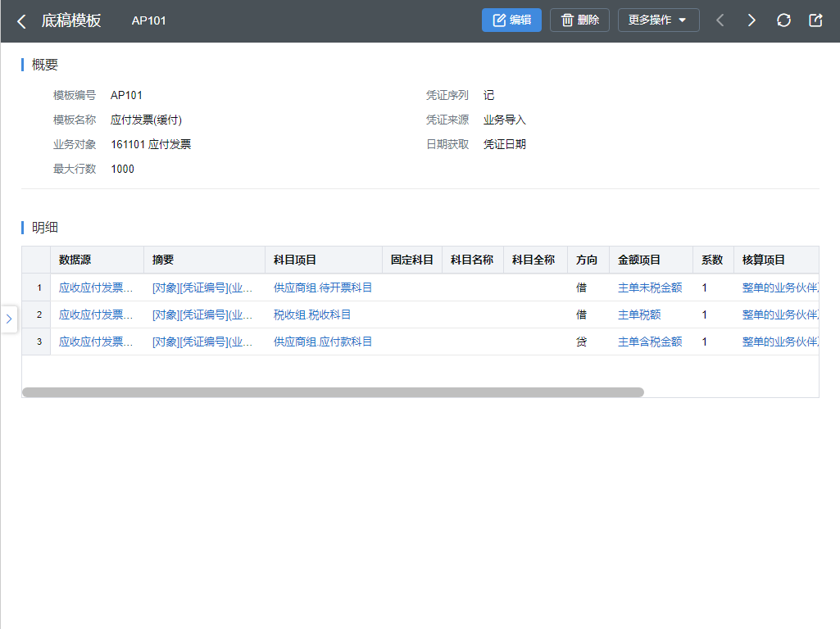Viewport: 840px width, 629px height.
Task: Click the 科目全称 column header
Action: tap(535, 260)
